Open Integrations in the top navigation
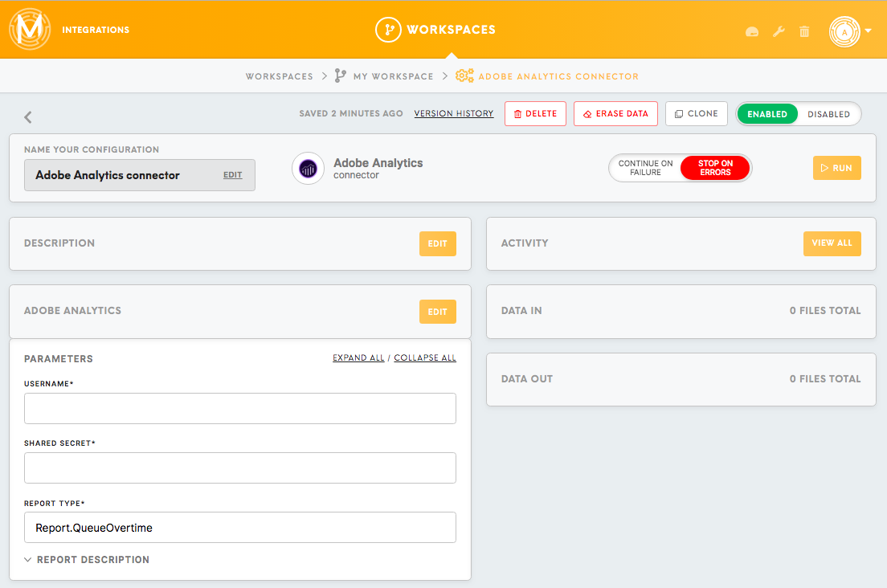 pos(96,30)
